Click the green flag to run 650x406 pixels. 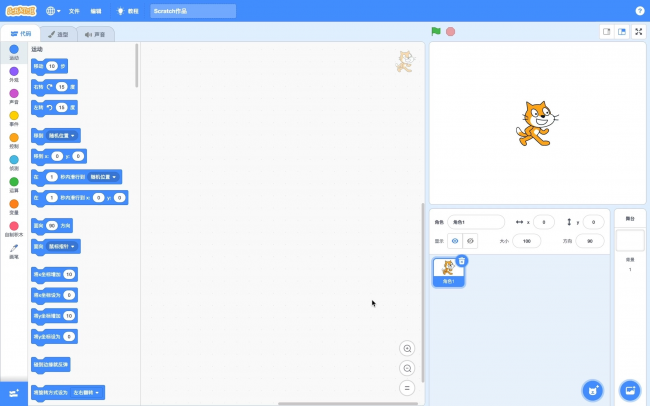436,31
